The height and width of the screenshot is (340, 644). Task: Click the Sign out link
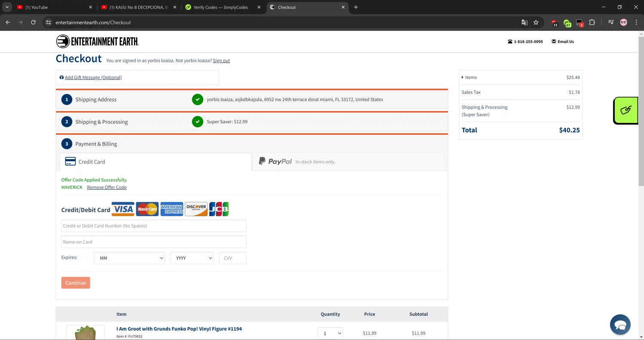221,61
